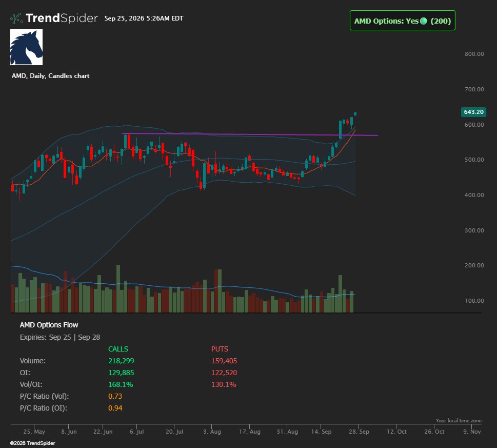Click the AMD Options: Yes (200) badge
Screen dimensions: 497x448
click(403, 21)
